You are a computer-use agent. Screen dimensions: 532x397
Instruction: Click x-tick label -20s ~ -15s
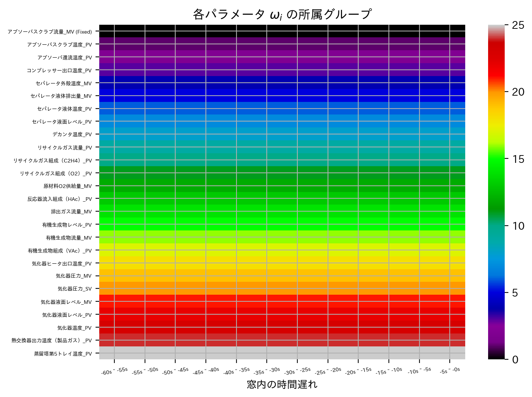358,371
